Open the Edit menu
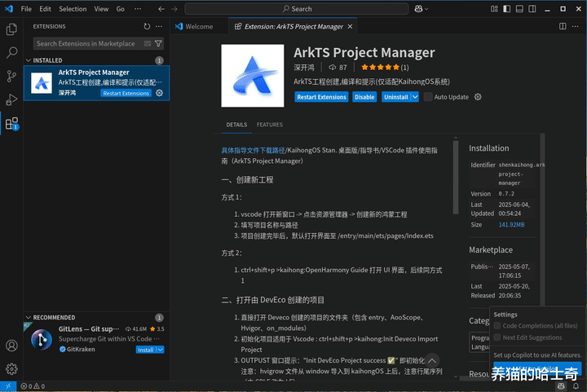The height and width of the screenshot is (392, 587). (x=46, y=9)
